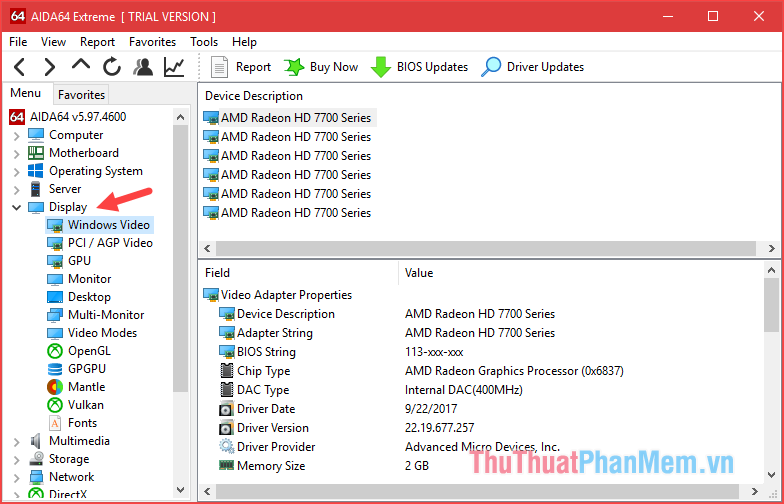The image size is (784, 504).
Task: Open the Report menu
Action: 98,42
